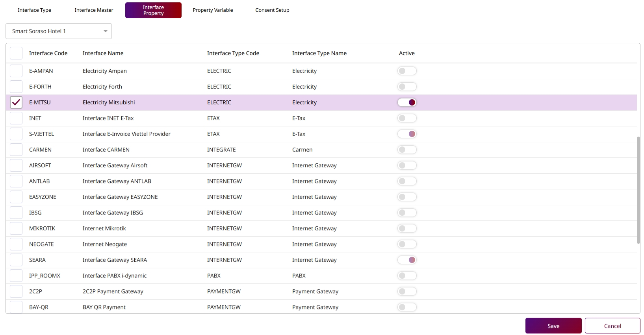
Task: Enable the Interface INET E-Tax toggle
Action: (x=407, y=118)
